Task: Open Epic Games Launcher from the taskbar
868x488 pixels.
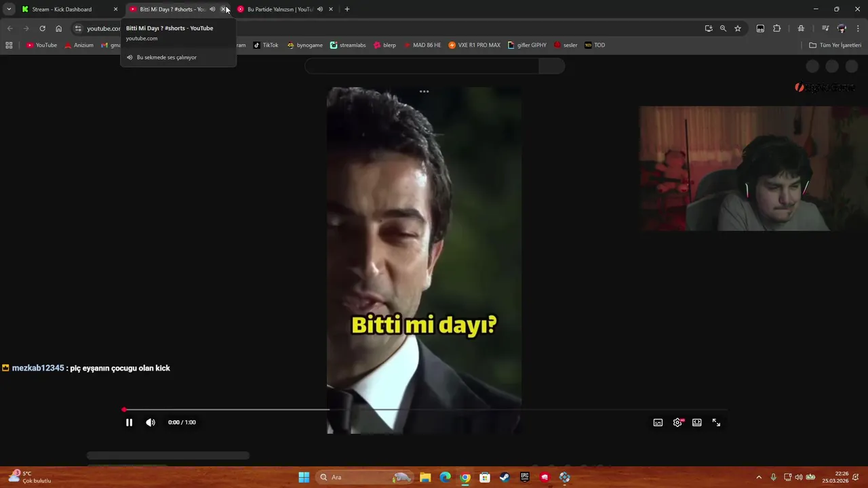Action: point(525,477)
